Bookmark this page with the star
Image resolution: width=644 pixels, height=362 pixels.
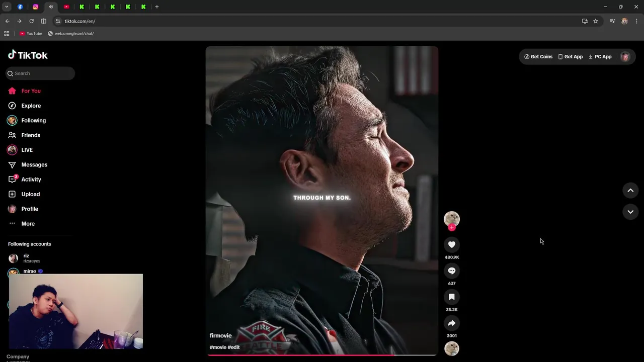point(596,21)
